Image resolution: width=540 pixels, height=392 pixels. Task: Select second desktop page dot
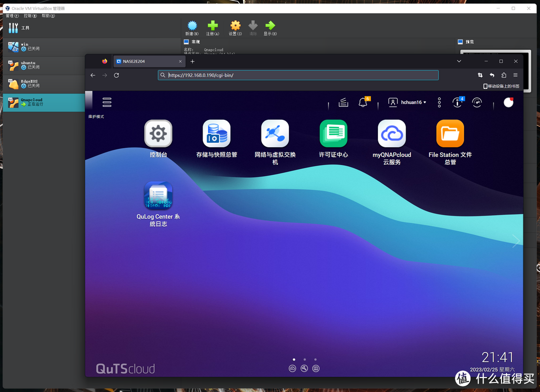[304, 360]
